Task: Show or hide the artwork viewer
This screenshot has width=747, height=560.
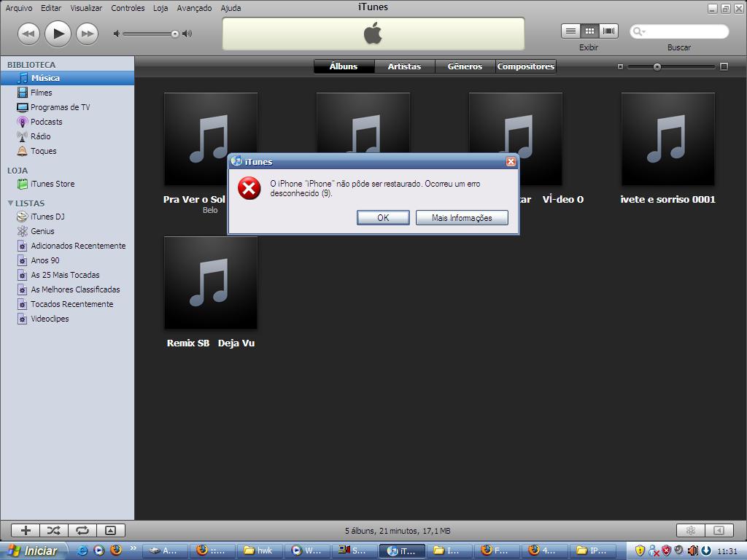Action: pyautogui.click(x=111, y=531)
